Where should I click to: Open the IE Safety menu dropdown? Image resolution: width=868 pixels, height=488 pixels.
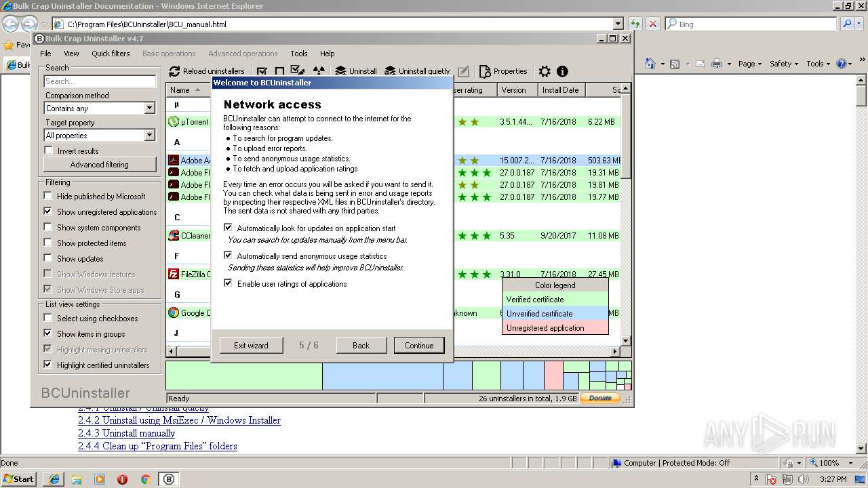[785, 64]
